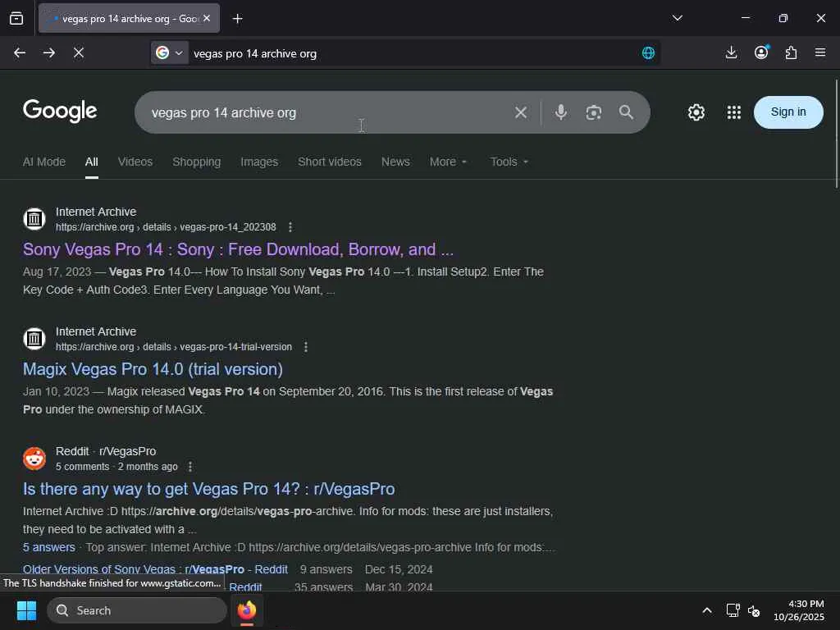Open the Windows Start menu
The width and height of the screenshot is (840, 630).
[26, 610]
